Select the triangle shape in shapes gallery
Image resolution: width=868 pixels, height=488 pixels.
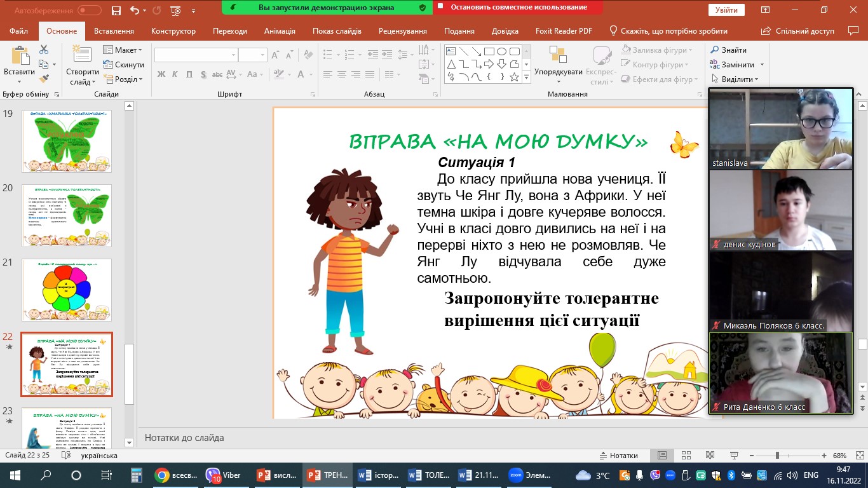451,65
